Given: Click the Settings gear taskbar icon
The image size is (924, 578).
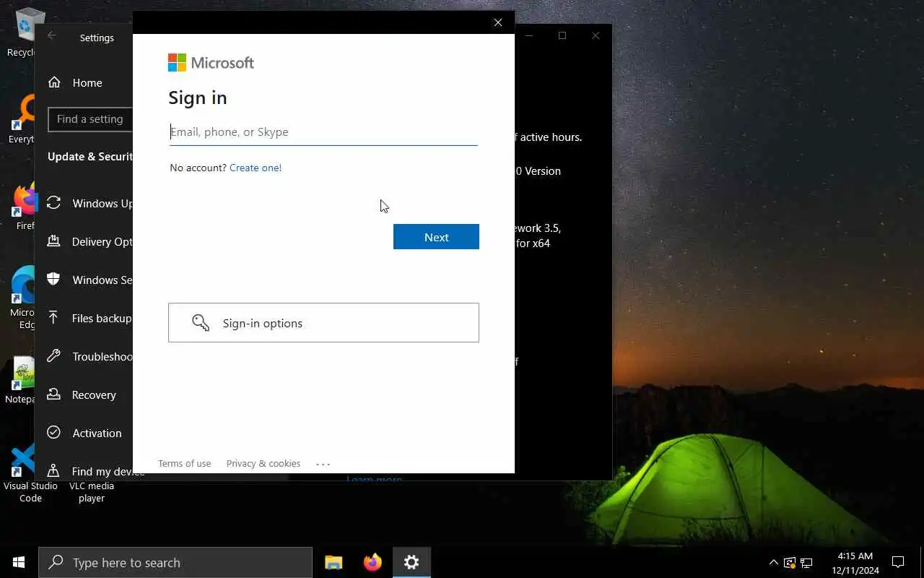Looking at the screenshot, I should (411, 562).
